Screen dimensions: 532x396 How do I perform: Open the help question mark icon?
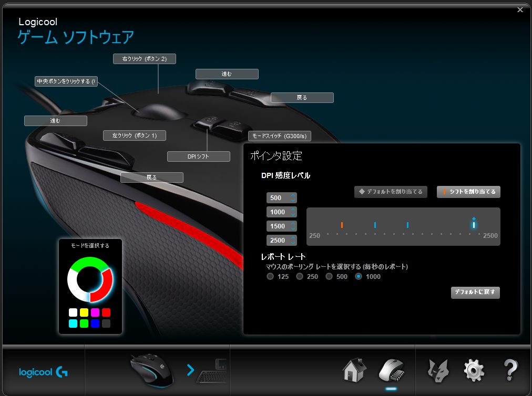510,371
